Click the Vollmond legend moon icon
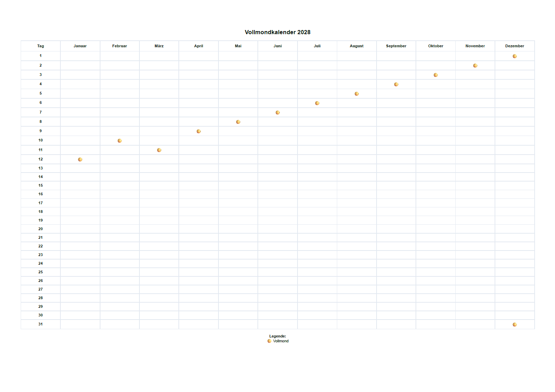 click(x=270, y=341)
